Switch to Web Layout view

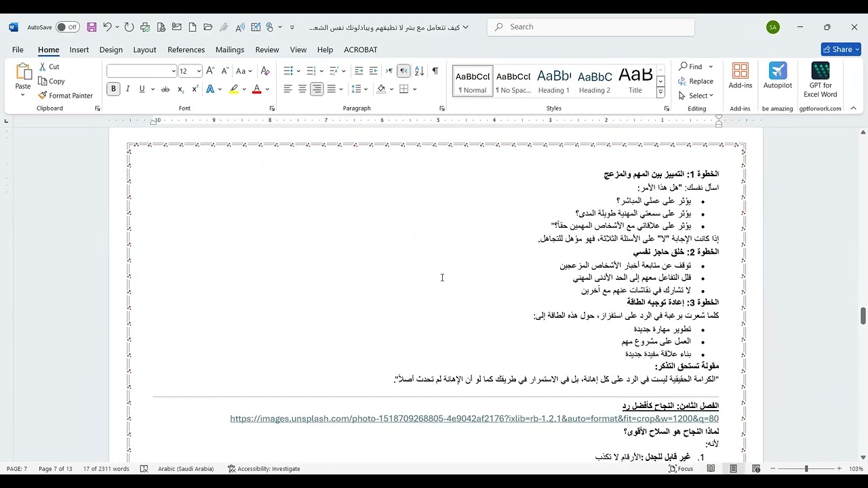pos(756,468)
